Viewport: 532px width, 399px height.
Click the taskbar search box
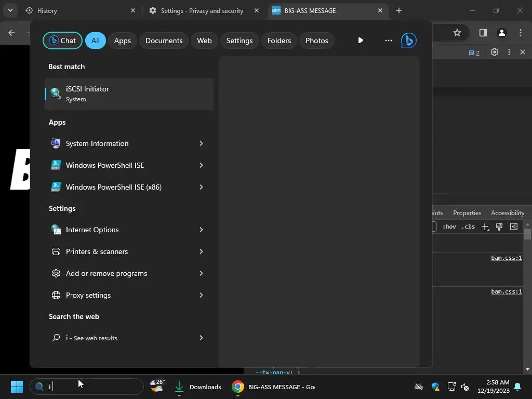click(x=87, y=387)
